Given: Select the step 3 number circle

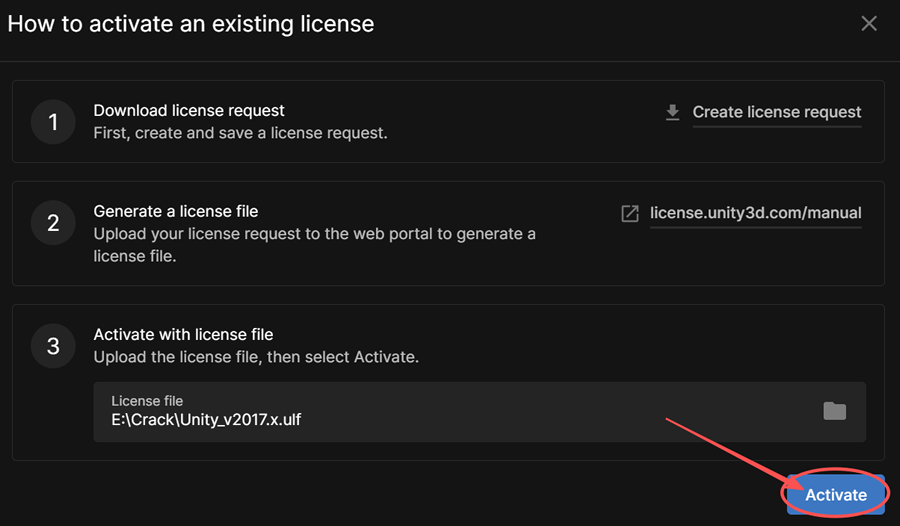Looking at the screenshot, I should pos(53,346).
